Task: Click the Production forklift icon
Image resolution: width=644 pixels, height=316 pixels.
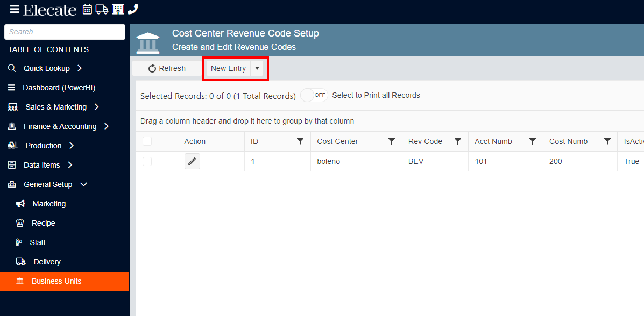Action: tap(13, 146)
